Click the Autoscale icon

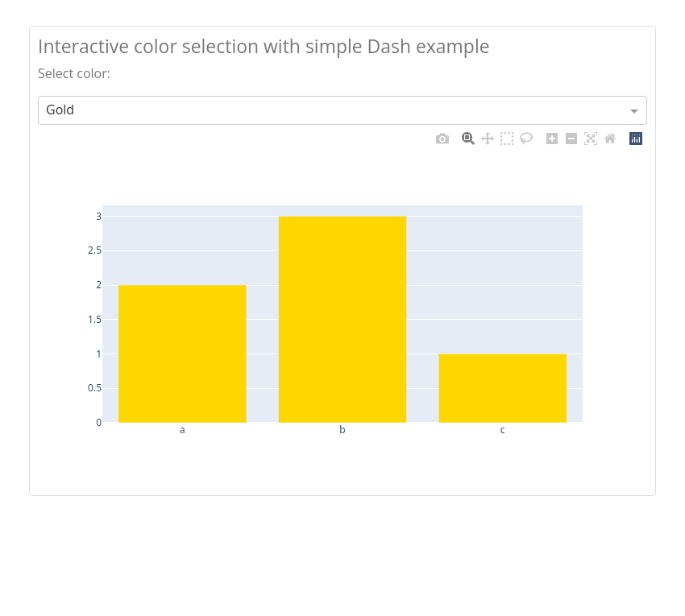(591, 138)
